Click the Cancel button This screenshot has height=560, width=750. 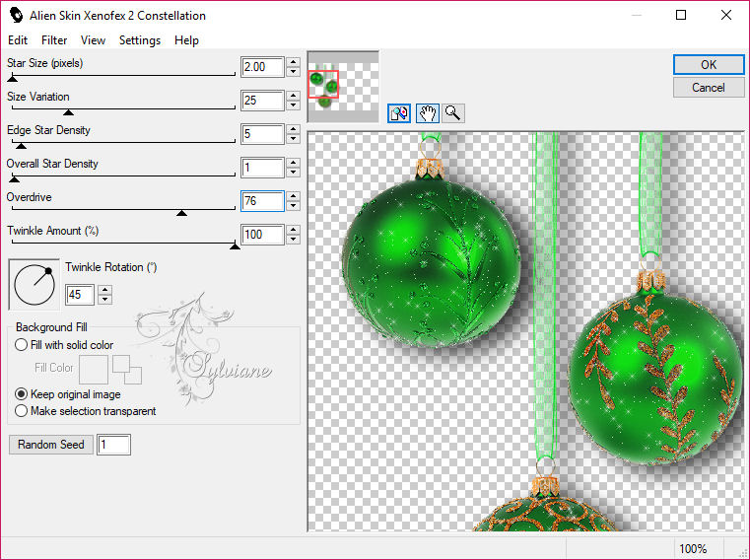click(709, 88)
